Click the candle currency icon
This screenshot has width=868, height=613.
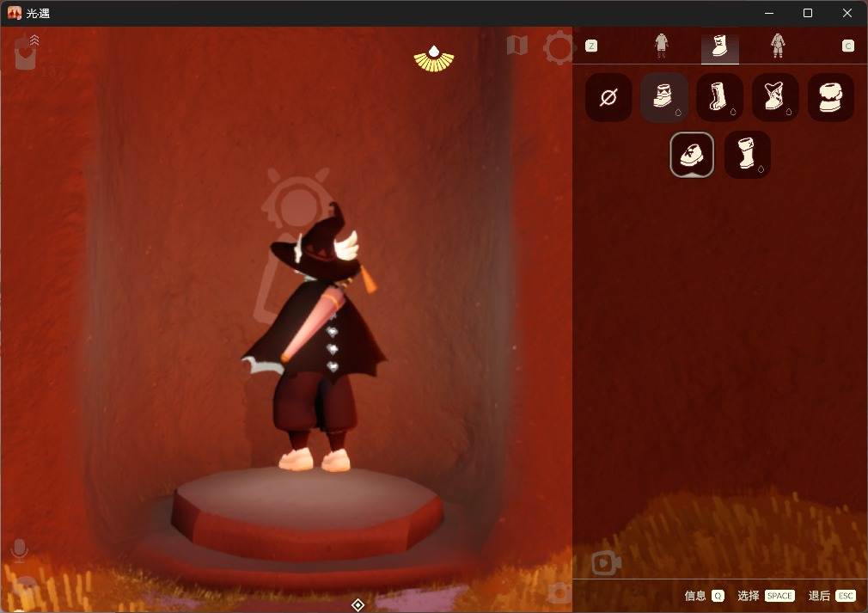(25, 54)
